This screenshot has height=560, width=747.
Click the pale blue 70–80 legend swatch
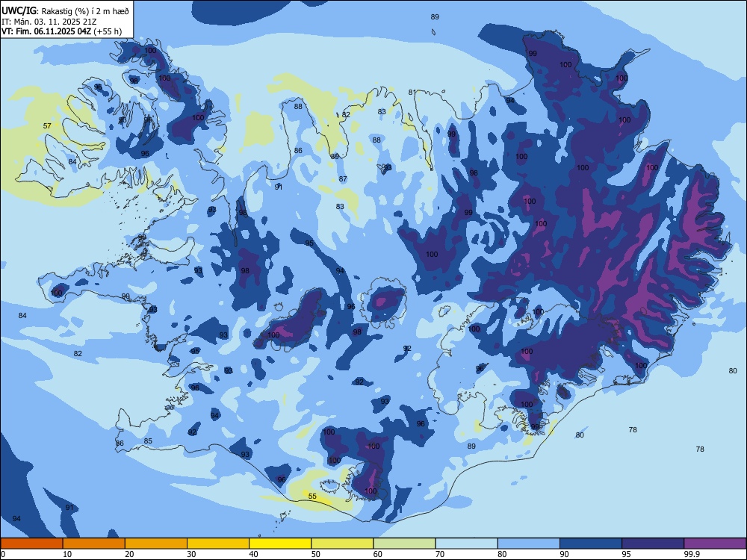(x=466, y=544)
